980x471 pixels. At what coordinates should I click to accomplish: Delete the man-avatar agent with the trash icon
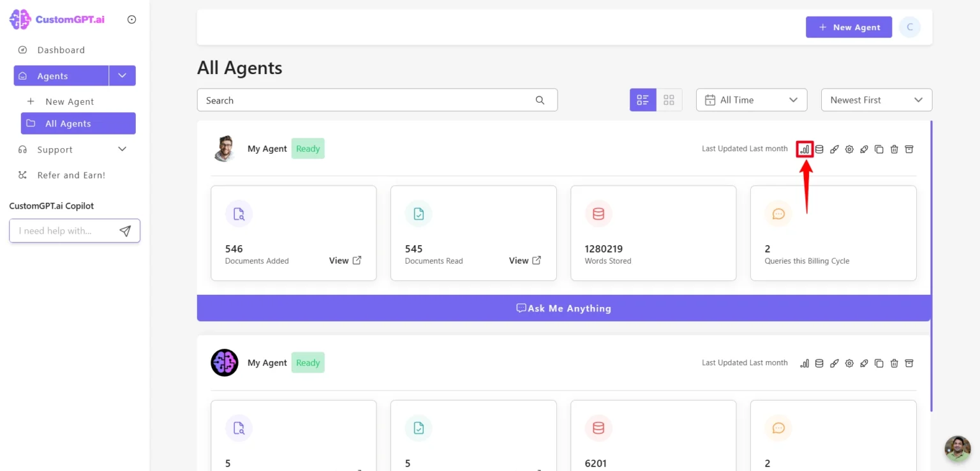[x=894, y=149]
